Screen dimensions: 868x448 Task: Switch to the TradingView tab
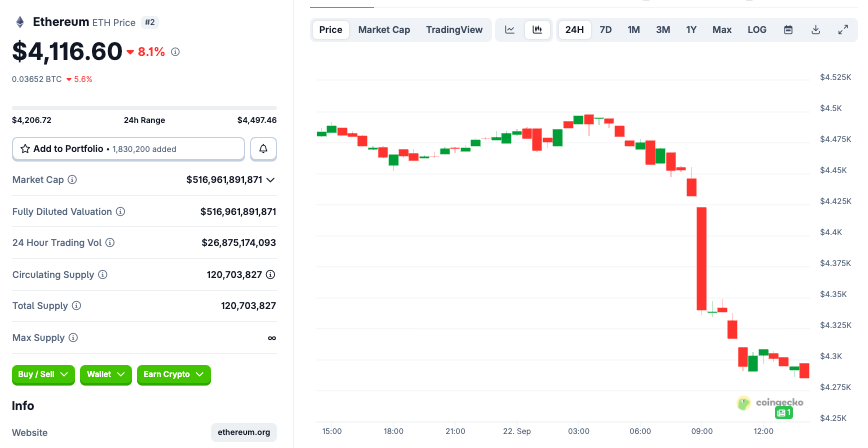click(x=454, y=30)
